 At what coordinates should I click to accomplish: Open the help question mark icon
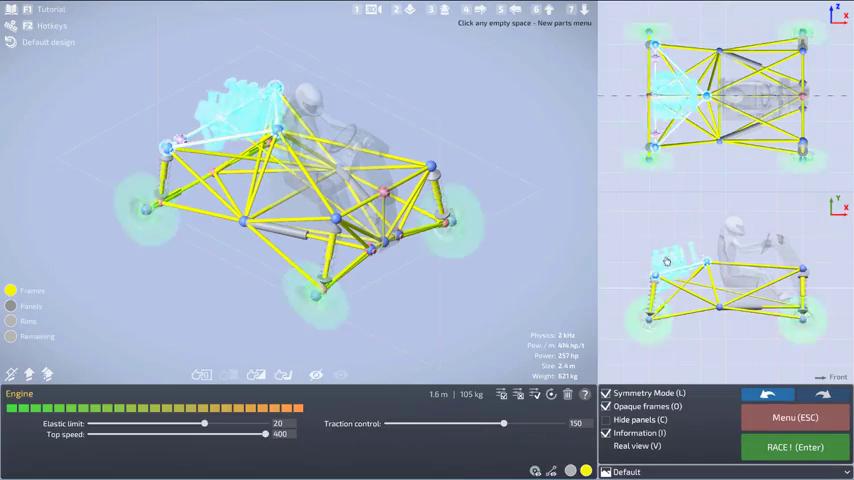pyautogui.click(x=585, y=395)
